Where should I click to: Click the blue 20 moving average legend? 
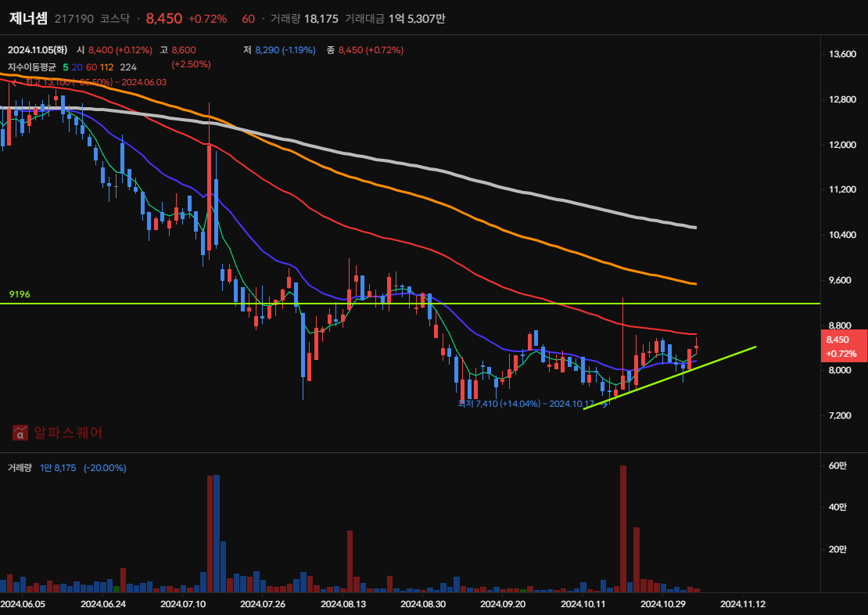pos(77,67)
